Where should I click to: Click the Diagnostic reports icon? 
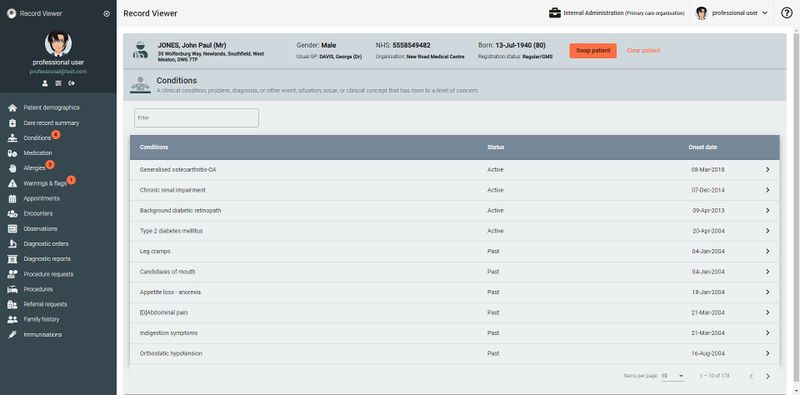[13, 259]
